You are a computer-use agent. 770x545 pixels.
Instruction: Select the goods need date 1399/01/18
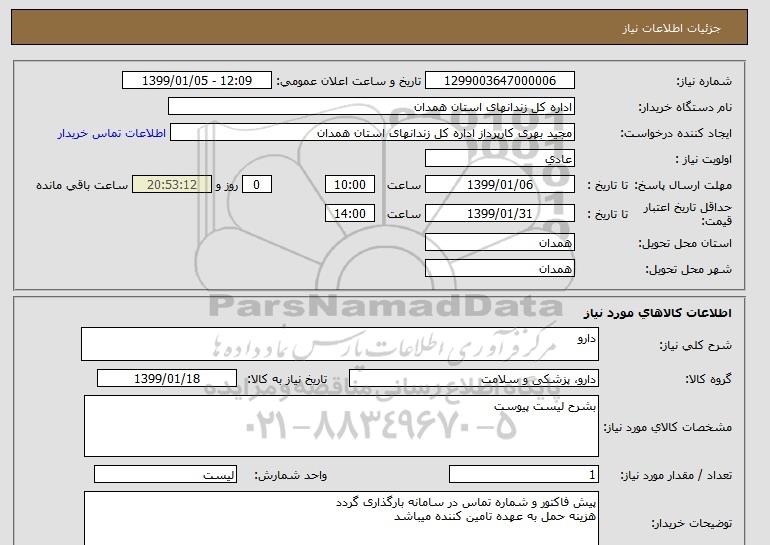click(167, 379)
